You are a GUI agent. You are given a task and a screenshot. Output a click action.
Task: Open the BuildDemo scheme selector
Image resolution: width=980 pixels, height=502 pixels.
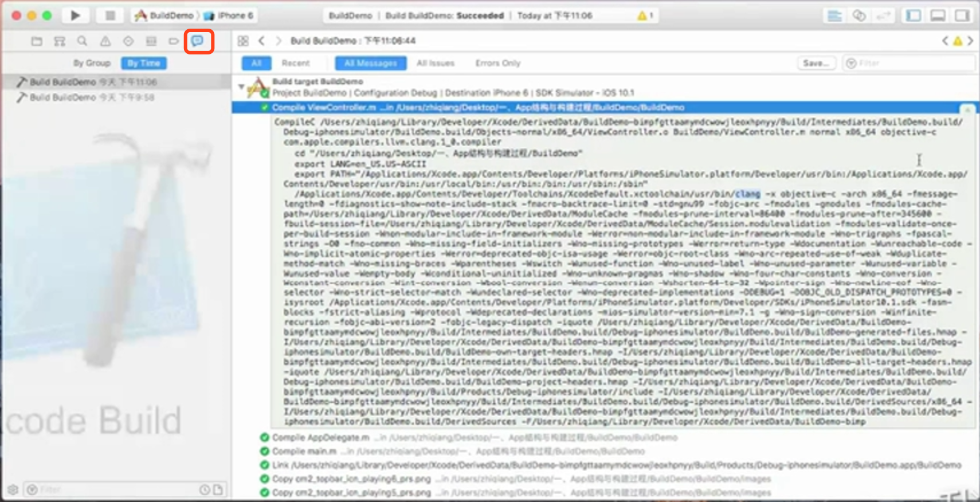click(x=164, y=15)
